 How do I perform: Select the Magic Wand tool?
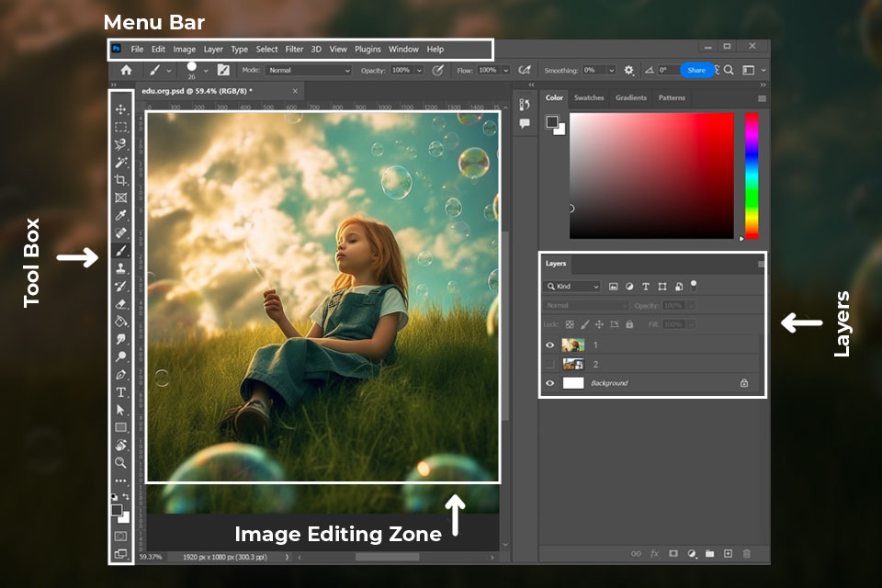click(120, 163)
